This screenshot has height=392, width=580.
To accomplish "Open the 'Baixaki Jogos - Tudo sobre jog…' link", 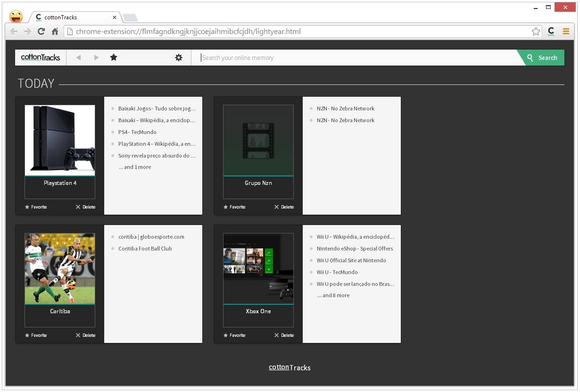I will tap(157, 108).
